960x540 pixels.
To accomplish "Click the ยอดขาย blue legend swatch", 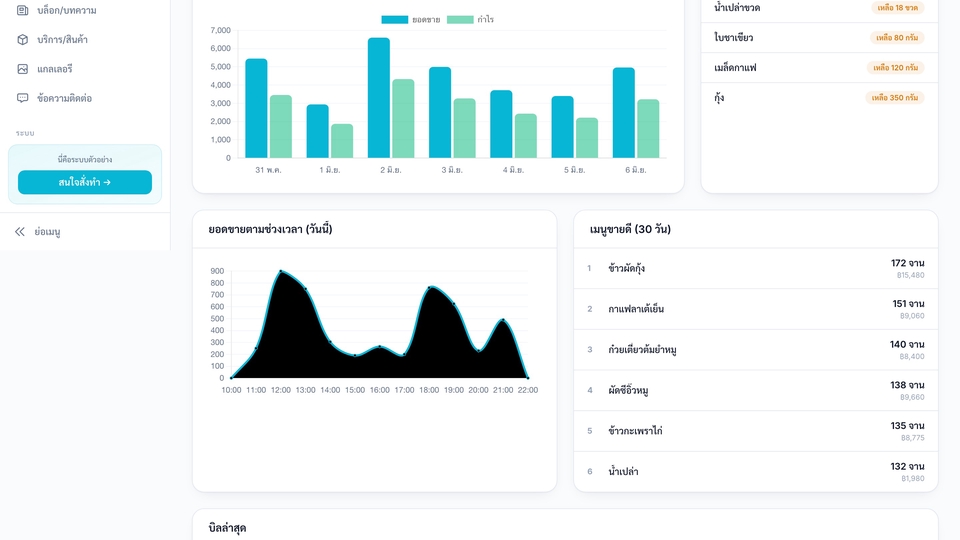I will coord(395,20).
